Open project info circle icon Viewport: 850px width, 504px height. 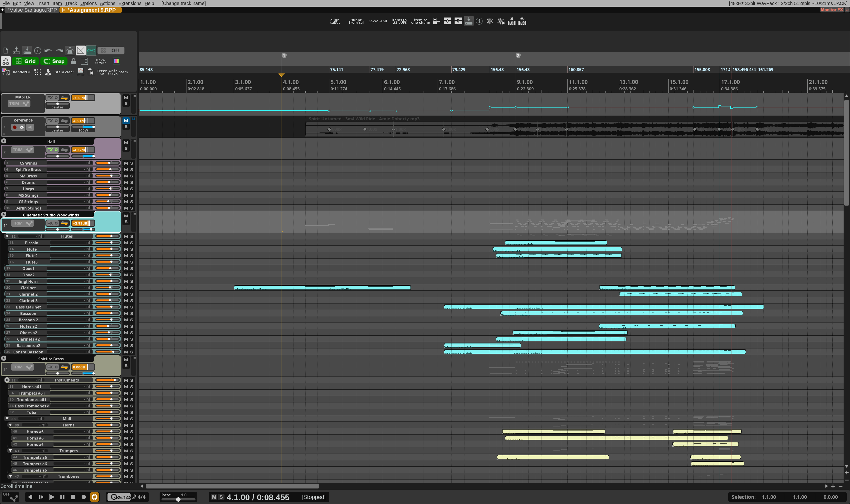pyautogui.click(x=38, y=51)
